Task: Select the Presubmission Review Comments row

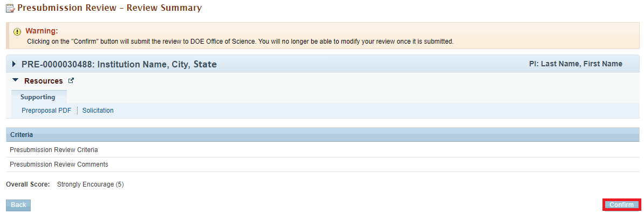Action: tap(323, 164)
